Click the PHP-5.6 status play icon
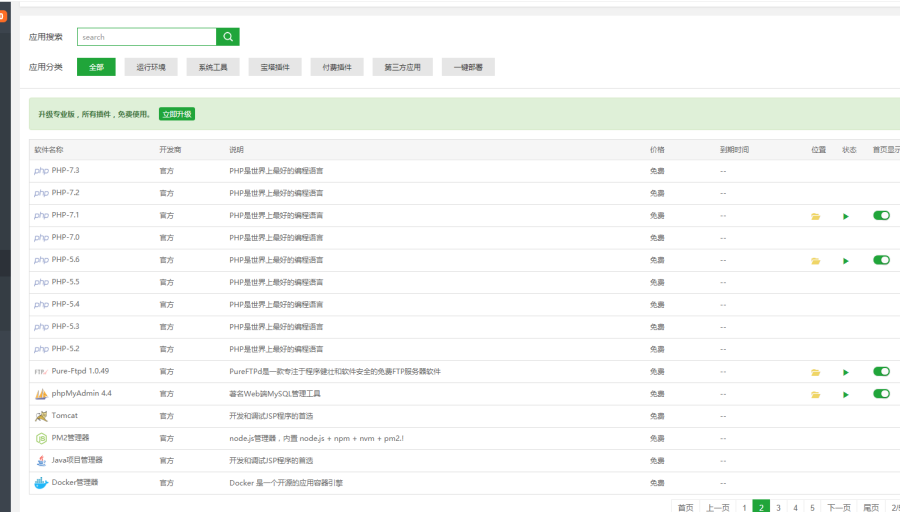 846,261
